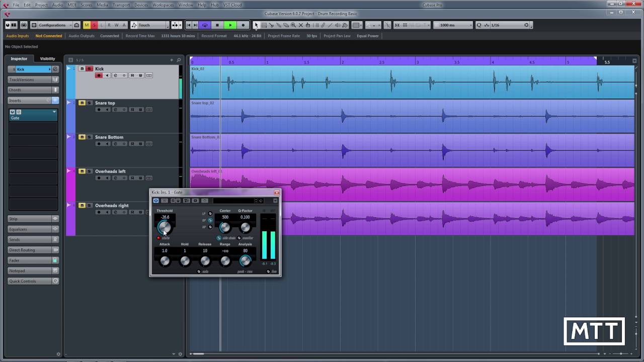Screen dimensions: 644x362
Task: Open the Direct Routing inspector section
Action: pyautogui.click(x=33, y=250)
